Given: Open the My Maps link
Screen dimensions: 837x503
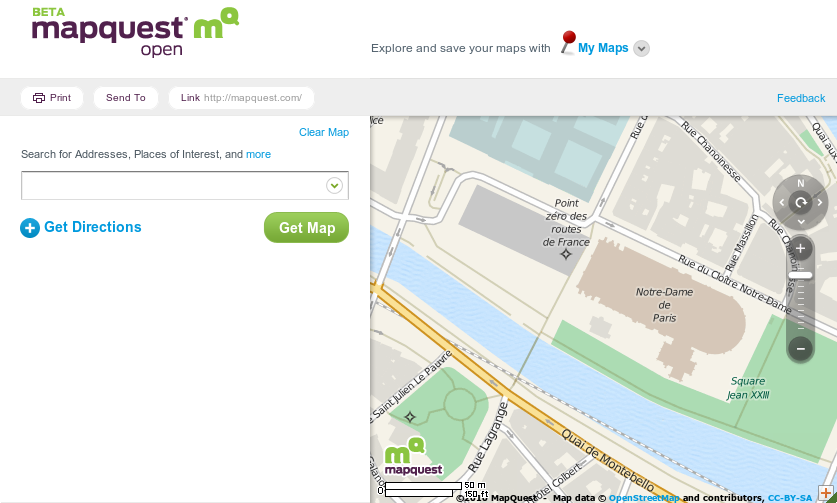Looking at the screenshot, I should click(603, 48).
